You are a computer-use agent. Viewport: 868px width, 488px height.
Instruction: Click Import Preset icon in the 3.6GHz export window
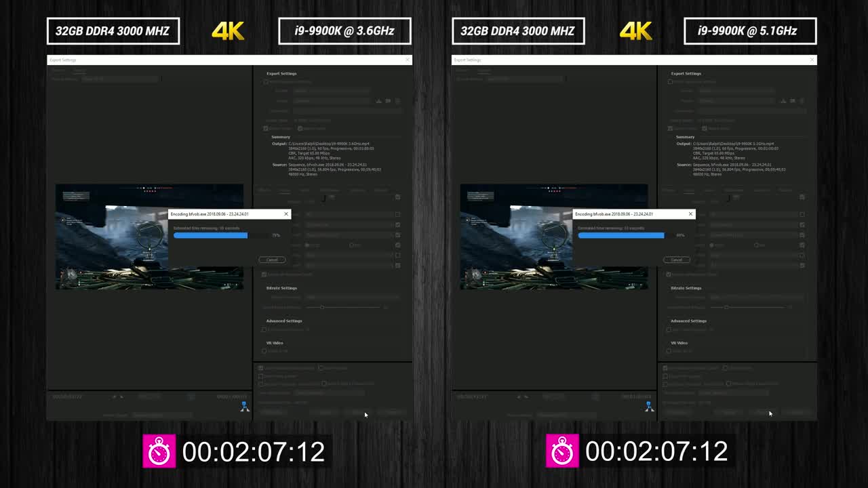pyautogui.click(x=388, y=101)
